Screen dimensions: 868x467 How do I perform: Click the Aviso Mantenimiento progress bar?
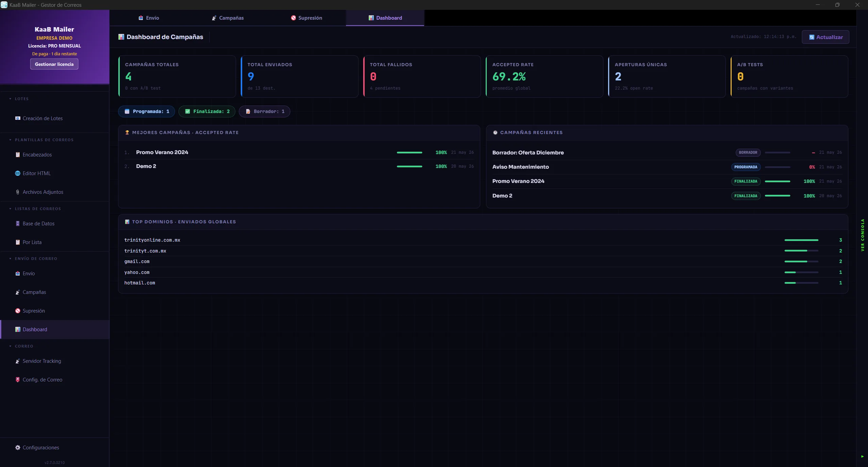click(777, 167)
